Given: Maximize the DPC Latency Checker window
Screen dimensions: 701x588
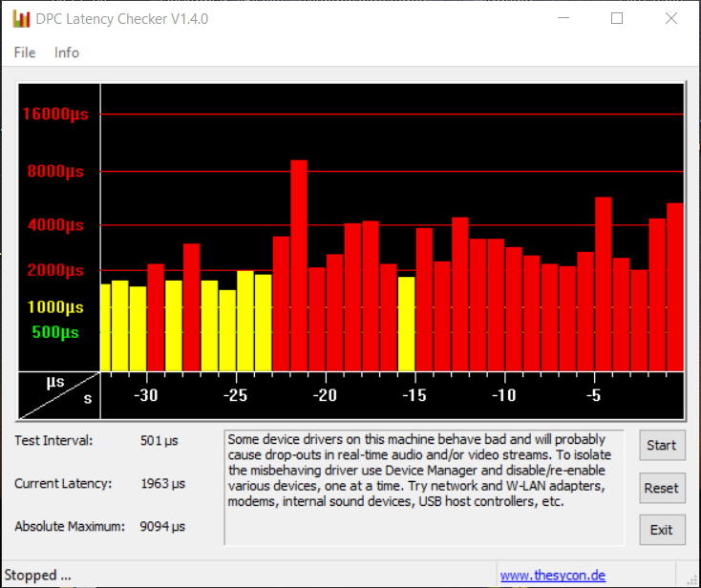Looking at the screenshot, I should [x=617, y=18].
